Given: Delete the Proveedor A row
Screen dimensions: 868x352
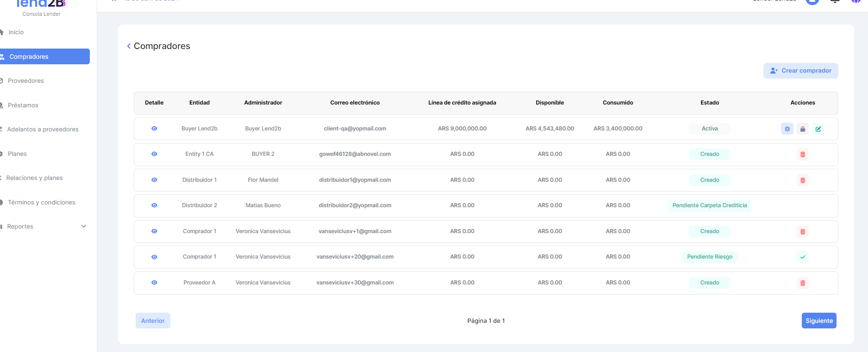Looking at the screenshot, I should pos(803,283).
